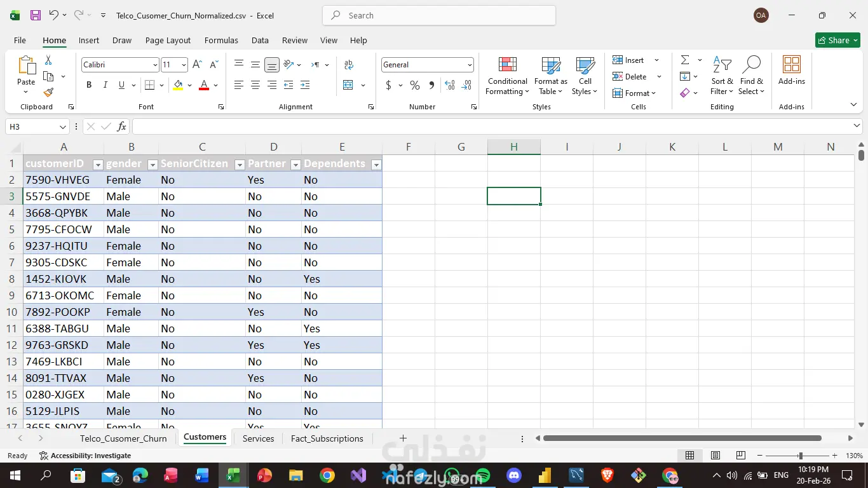Click Find & Select button
Viewport: 868px width, 488px height.
752,76
